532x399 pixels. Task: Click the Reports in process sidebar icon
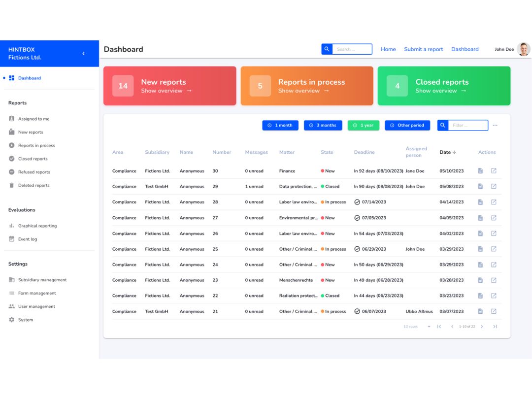pyautogui.click(x=11, y=145)
